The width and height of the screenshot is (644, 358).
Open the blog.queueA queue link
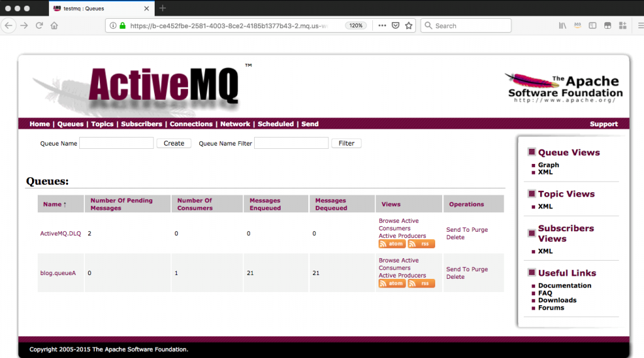[x=58, y=273]
